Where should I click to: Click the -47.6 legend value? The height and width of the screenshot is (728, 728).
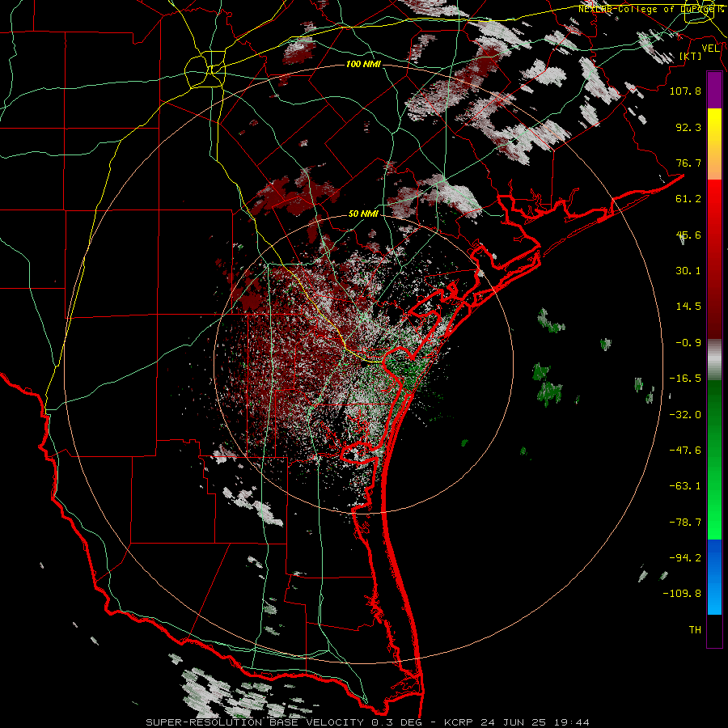tap(685, 451)
